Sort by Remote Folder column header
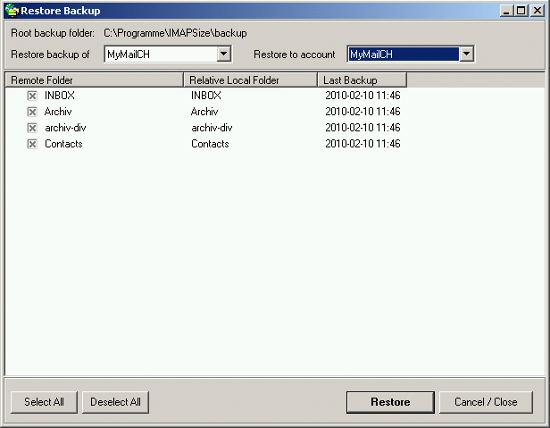 [94, 80]
